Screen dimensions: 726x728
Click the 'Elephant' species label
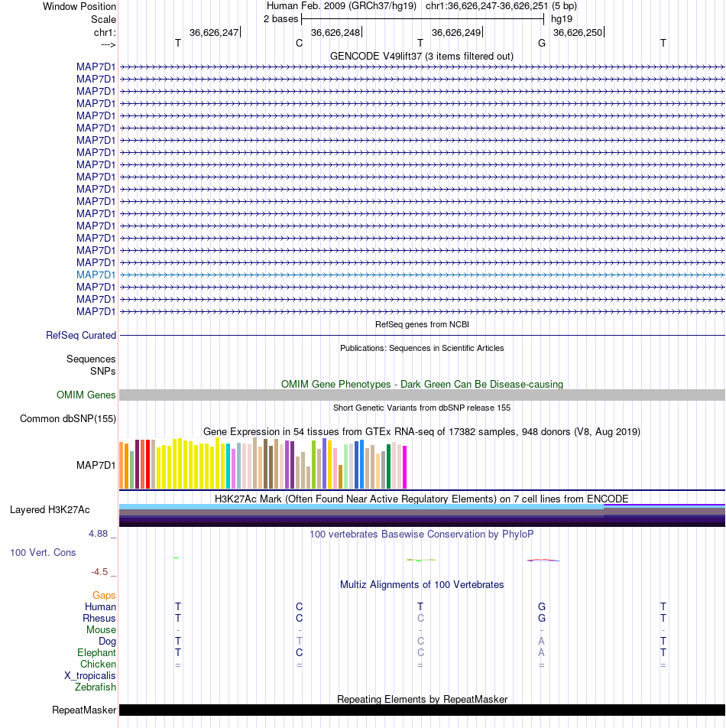pyautogui.click(x=96, y=653)
